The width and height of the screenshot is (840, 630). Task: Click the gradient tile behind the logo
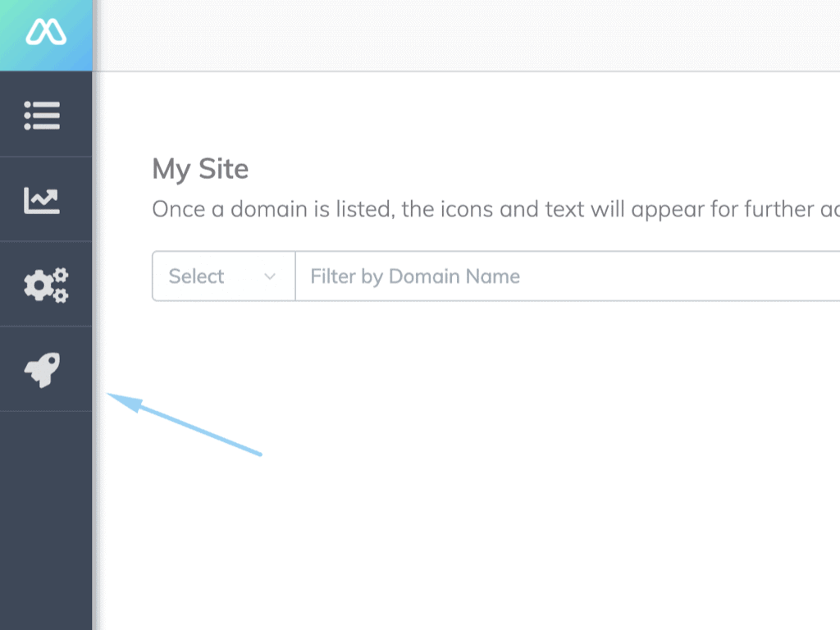46,35
